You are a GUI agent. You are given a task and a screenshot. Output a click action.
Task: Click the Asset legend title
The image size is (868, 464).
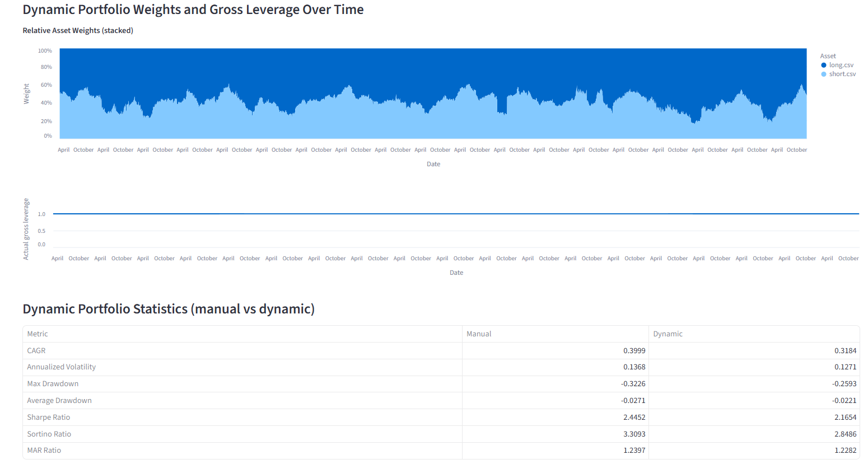pyautogui.click(x=828, y=56)
